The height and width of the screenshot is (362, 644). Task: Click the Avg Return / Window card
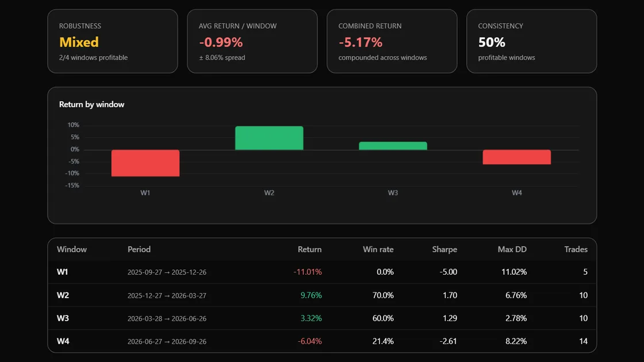pos(252,41)
